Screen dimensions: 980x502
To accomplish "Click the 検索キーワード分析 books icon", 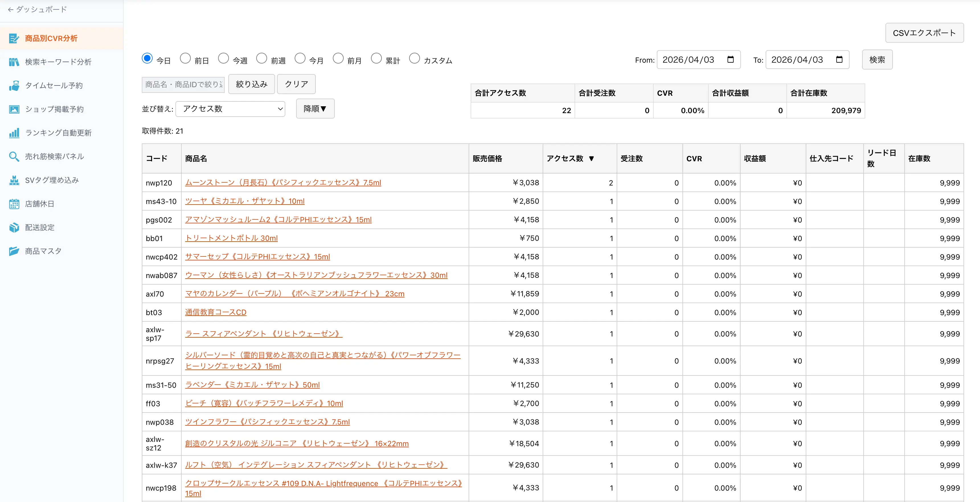I will (x=14, y=62).
